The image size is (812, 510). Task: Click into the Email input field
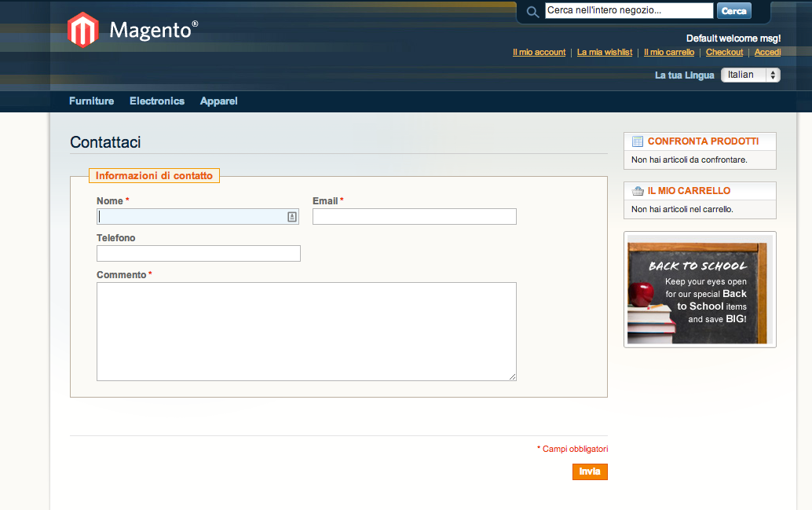pos(415,217)
